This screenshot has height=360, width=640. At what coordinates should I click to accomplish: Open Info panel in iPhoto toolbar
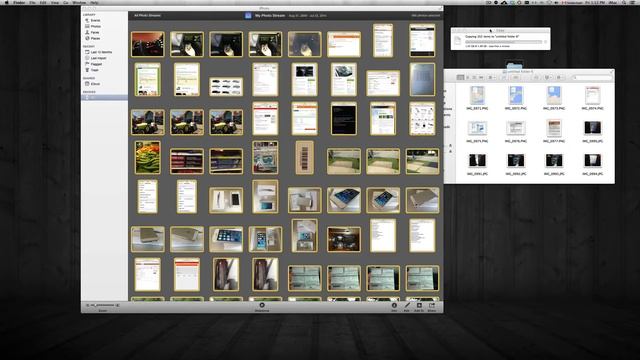(x=394, y=307)
